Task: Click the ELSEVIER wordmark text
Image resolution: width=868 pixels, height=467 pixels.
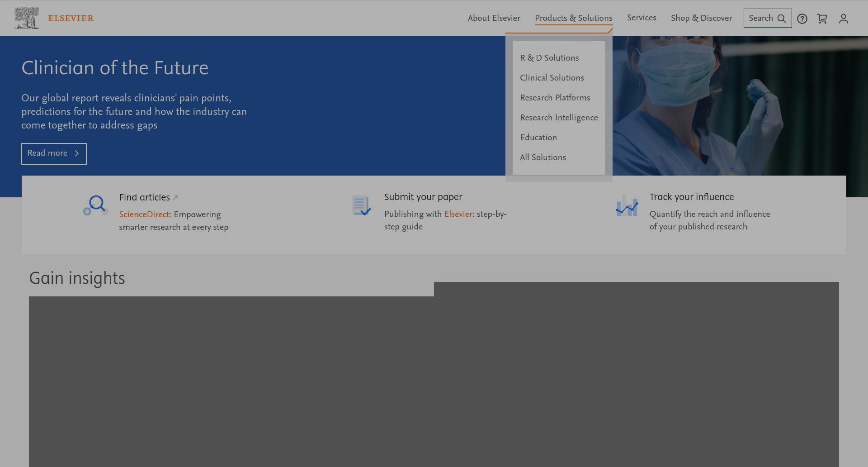Action: [71, 18]
